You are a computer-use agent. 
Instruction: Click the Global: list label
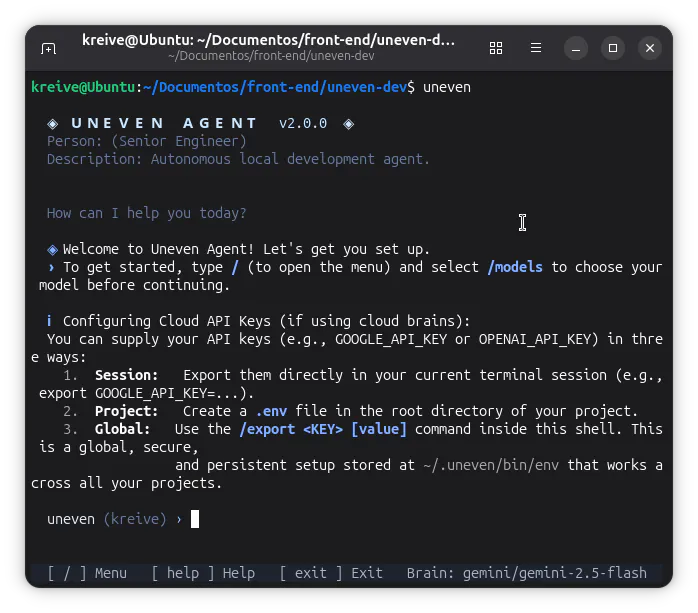(x=122, y=429)
